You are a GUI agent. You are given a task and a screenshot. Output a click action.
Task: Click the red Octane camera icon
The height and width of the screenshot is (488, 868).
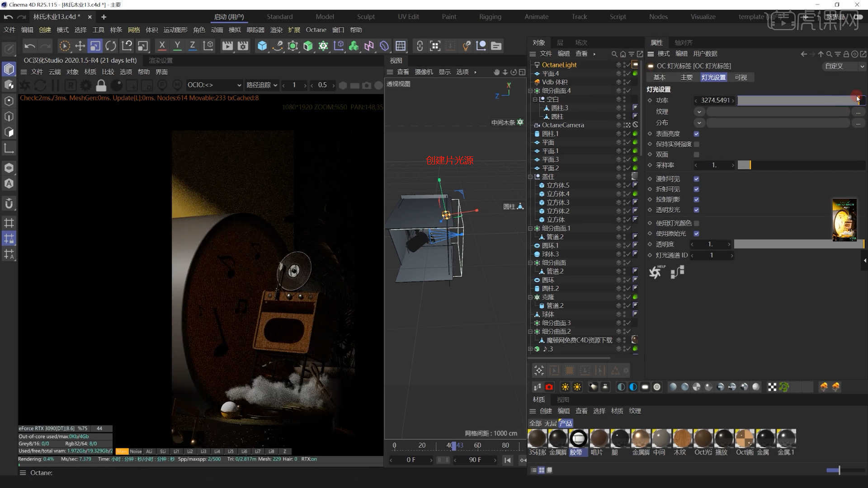549,387
